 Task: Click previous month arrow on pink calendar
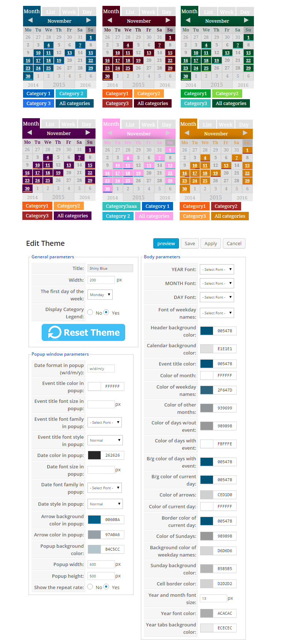110,133
